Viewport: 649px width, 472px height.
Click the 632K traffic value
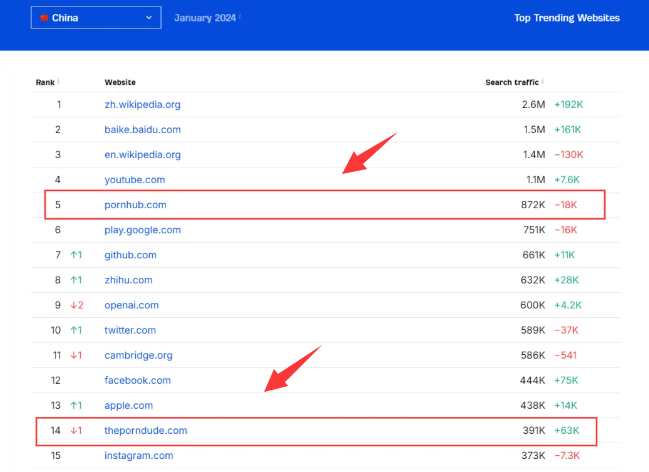coord(533,280)
